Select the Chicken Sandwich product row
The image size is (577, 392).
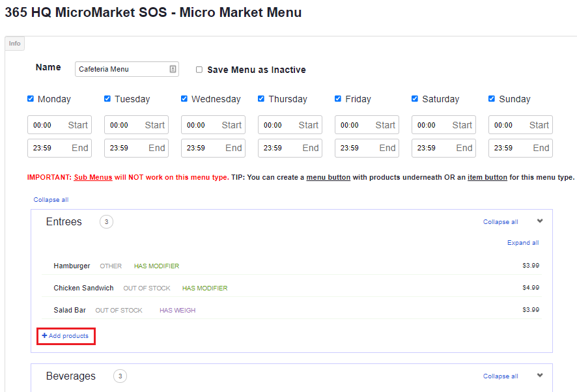coord(292,288)
